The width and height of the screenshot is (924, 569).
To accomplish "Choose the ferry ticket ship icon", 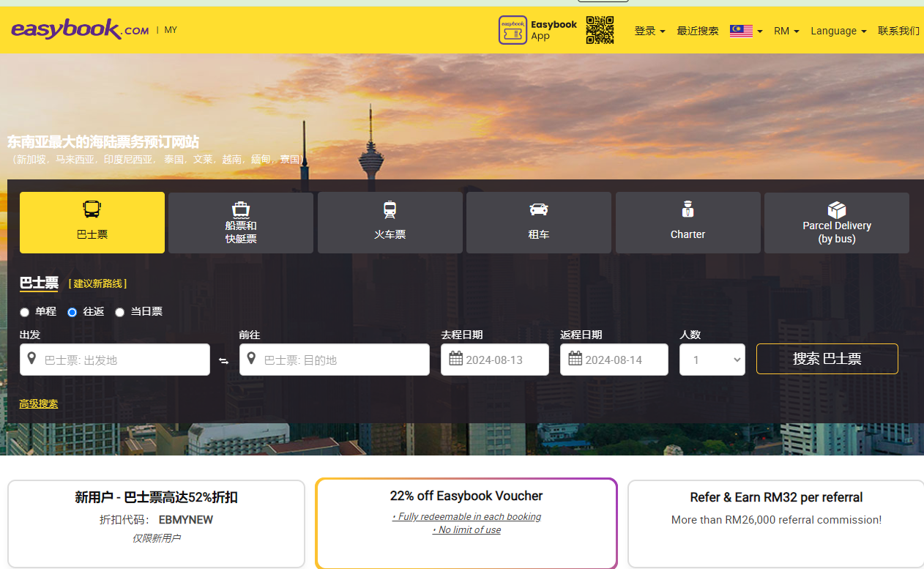I will click(241, 209).
